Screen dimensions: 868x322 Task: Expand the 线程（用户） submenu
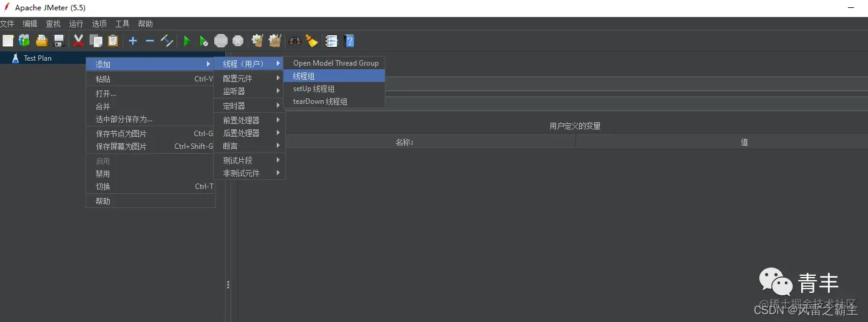coord(249,63)
